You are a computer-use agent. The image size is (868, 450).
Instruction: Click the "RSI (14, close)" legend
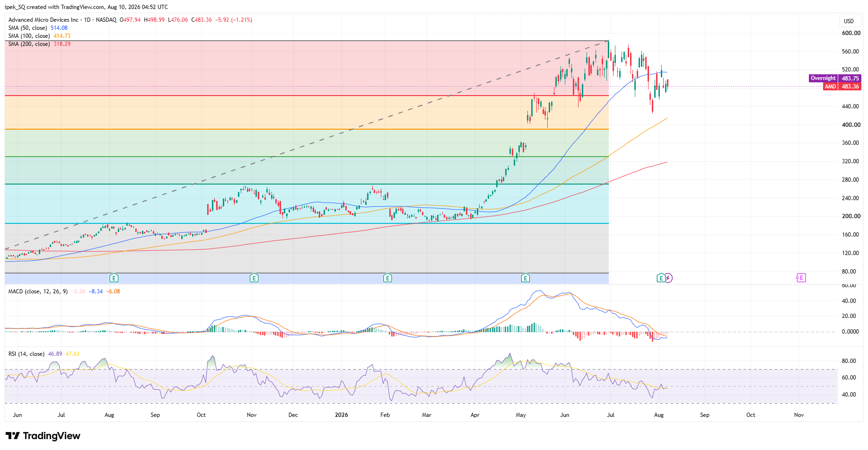[26, 354]
